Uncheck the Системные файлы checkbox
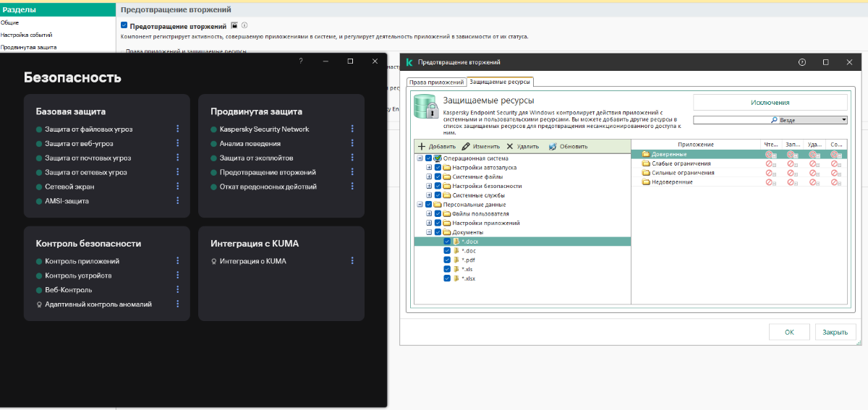The height and width of the screenshot is (410, 868). click(438, 176)
